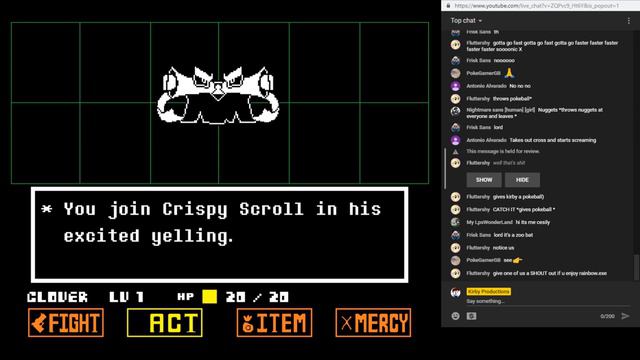The image size is (640, 360).
Task: Click Fluttershy avatar beside 'SHOUT out' message
Action: pos(456,273)
